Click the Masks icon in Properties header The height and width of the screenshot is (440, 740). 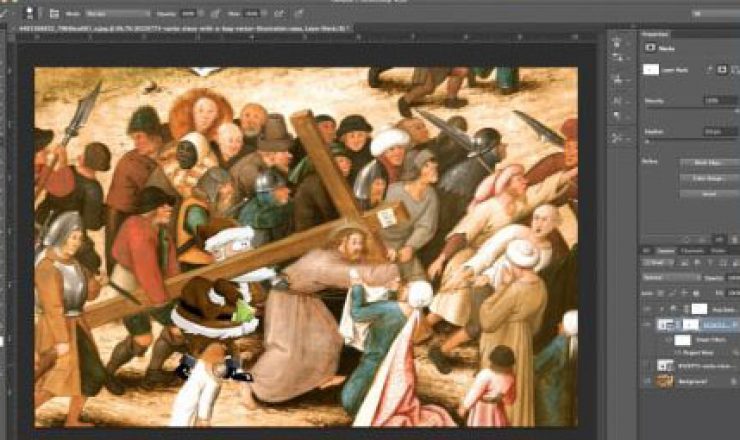pos(651,46)
